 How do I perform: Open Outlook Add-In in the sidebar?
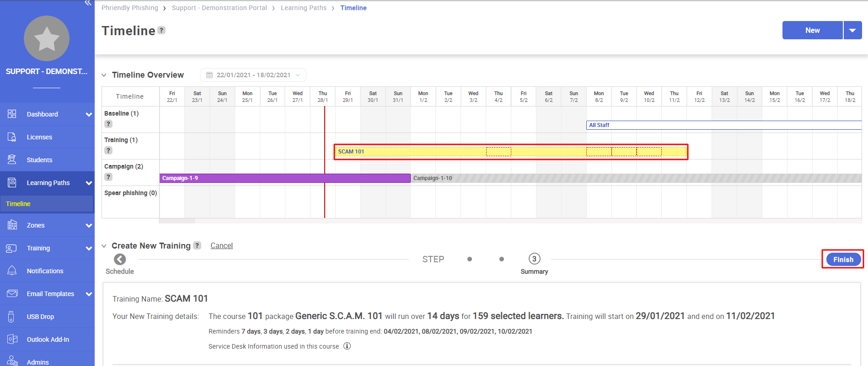point(47,339)
